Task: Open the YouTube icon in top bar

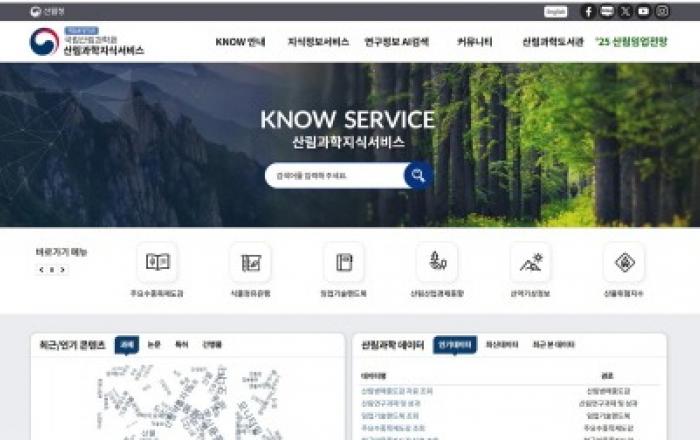Action: point(643,11)
